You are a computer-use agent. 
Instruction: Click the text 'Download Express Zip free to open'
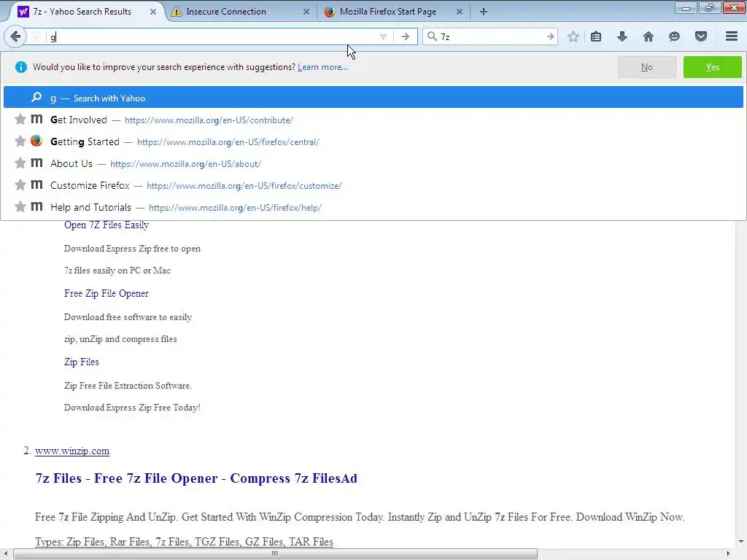(x=133, y=249)
